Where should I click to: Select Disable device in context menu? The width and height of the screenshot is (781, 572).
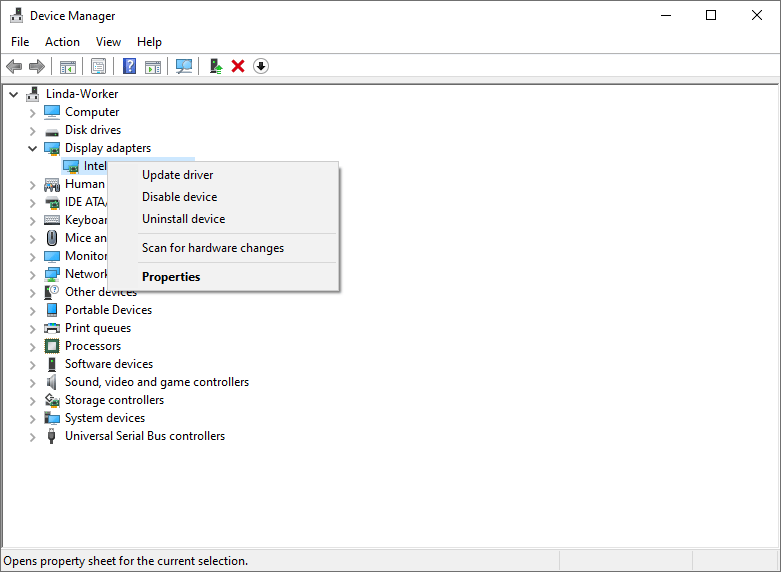coord(179,197)
